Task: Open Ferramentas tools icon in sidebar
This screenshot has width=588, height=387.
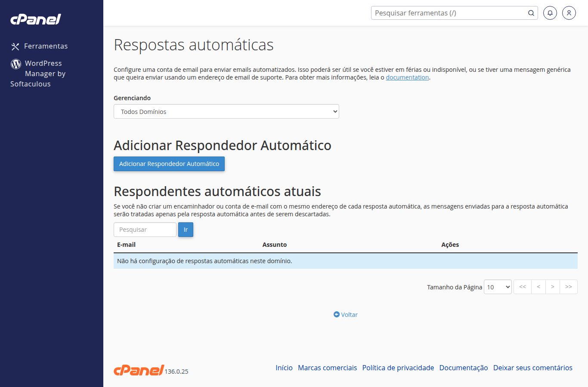Action: 15,46
